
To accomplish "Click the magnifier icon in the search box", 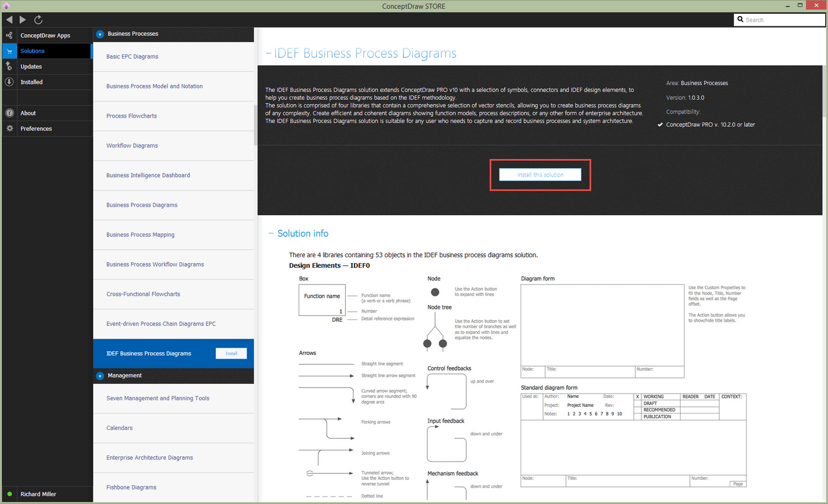I will 740,19.
